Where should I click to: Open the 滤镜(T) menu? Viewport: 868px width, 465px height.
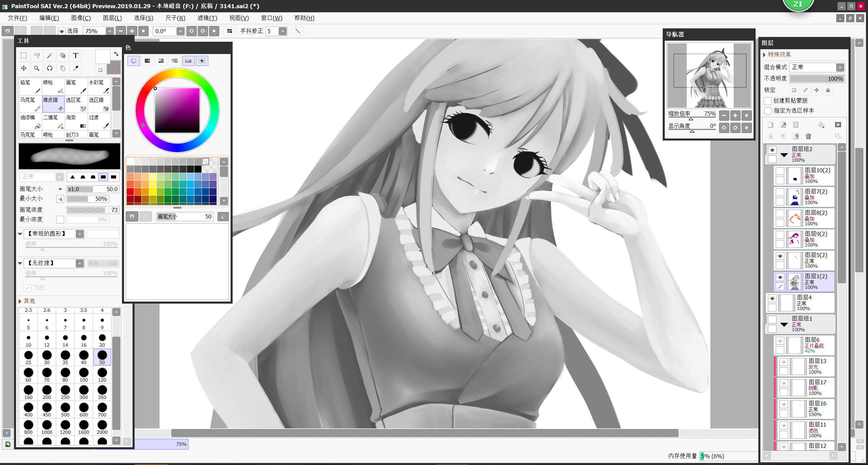coord(207,18)
